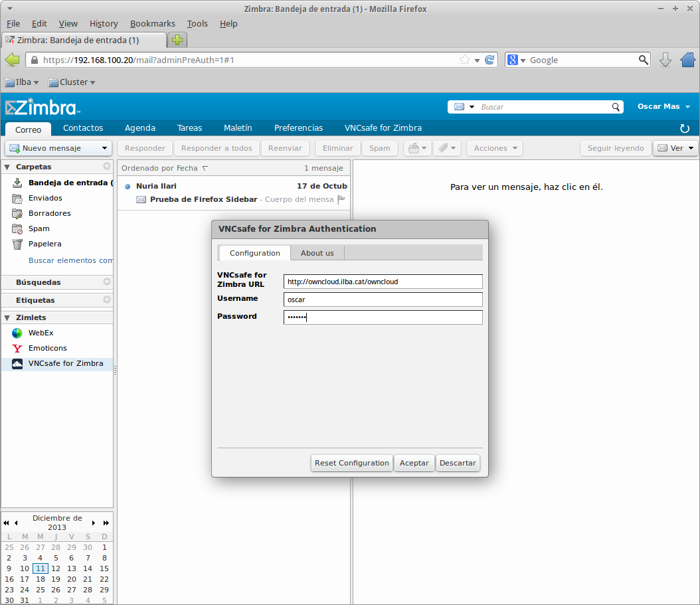The width and height of the screenshot is (700, 605).
Task: Go to Firefox home page icon
Action: pyautogui.click(x=688, y=59)
